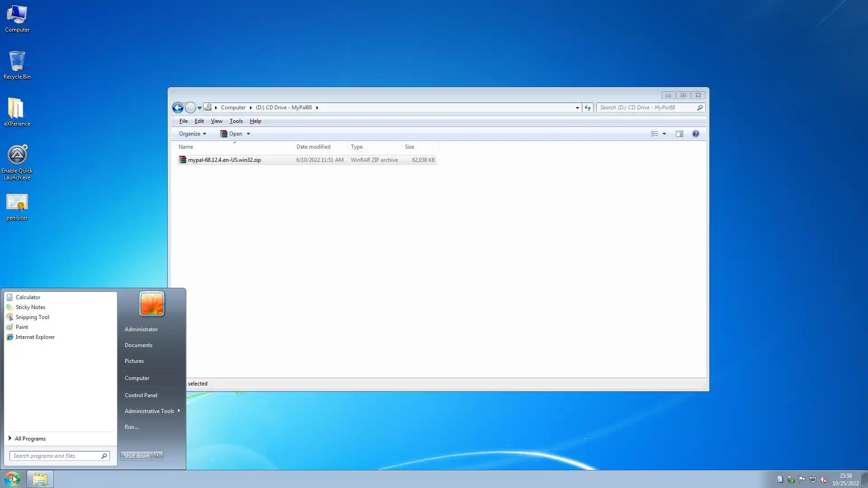Click the Search programs and files box
The image size is (868, 488).
click(54, 456)
